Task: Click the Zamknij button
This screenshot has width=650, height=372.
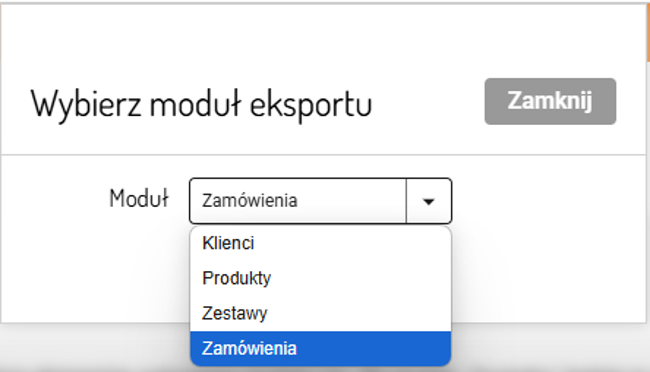Action: click(550, 101)
